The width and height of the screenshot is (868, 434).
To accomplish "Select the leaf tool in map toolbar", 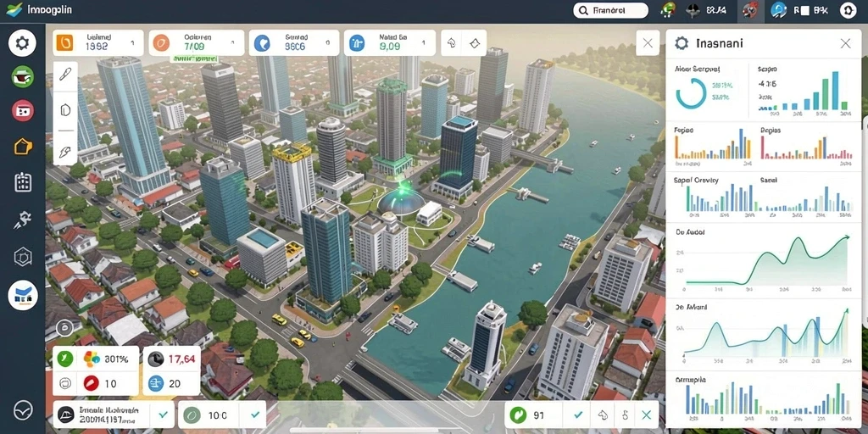I will click(65, 151).
